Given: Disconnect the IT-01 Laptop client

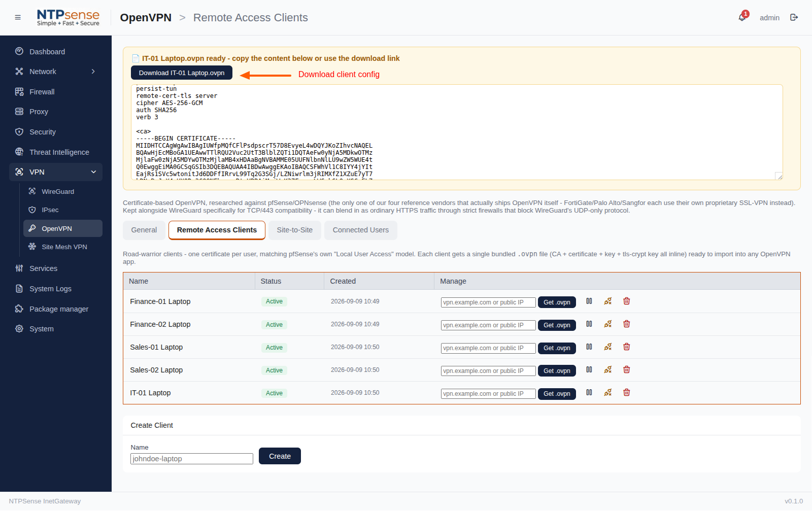Looking at the screenshot, I should point(608,392).
